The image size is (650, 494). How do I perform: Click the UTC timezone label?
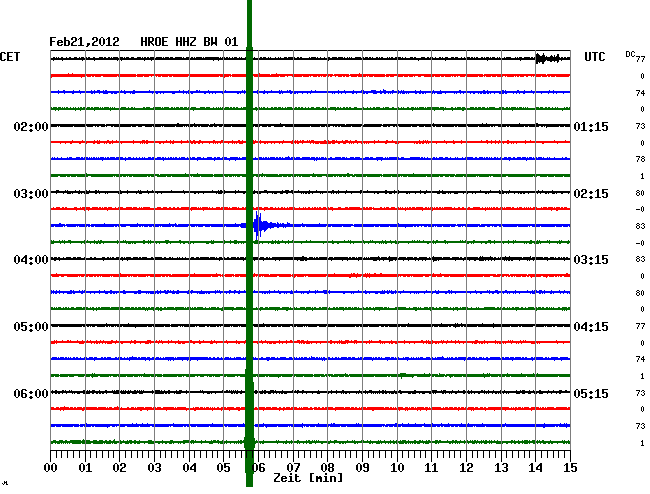click(x=594, y=57)
